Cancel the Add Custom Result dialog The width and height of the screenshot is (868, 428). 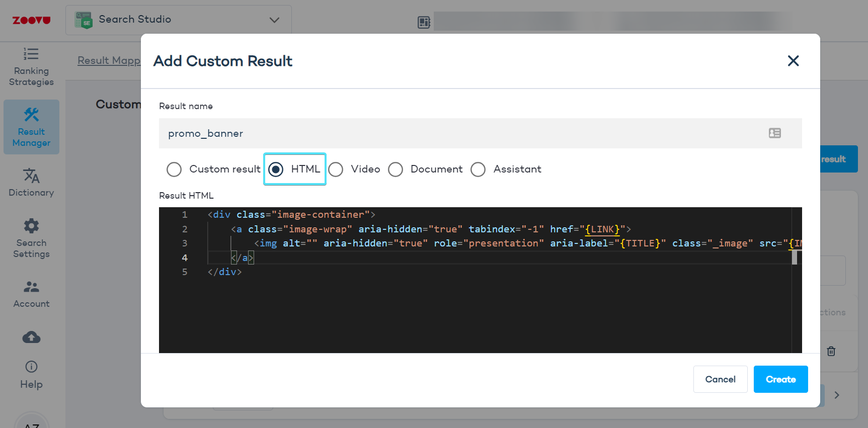[720, 379]
